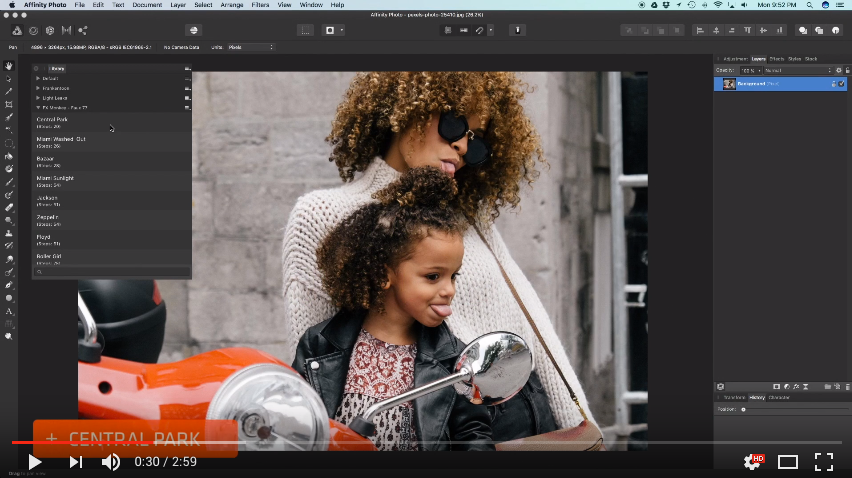This screenshot has width=852, height=478.
Task: Enter fullscreen video mode
Action: click(x=823, y=461)
